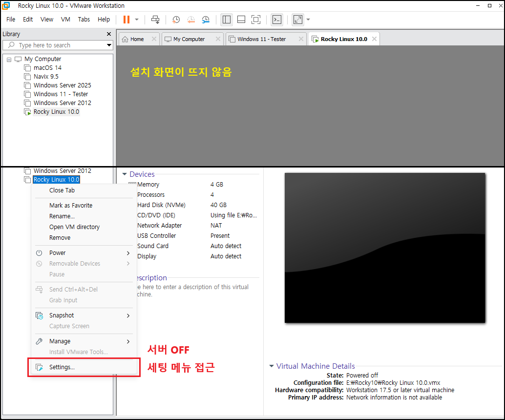Choose Mark as Favorite in context menu
The image size is (505, 420).
click(x=84, y=206)
